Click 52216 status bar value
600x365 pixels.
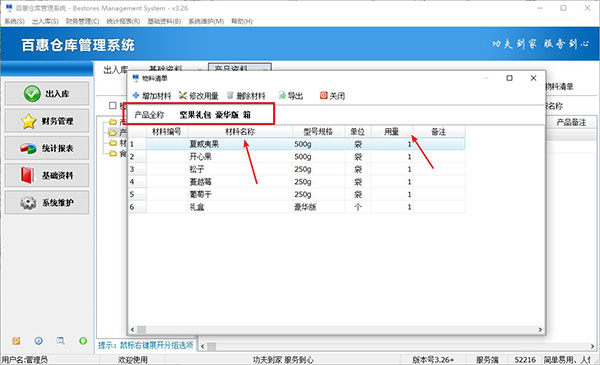click(x=525, y=360)
